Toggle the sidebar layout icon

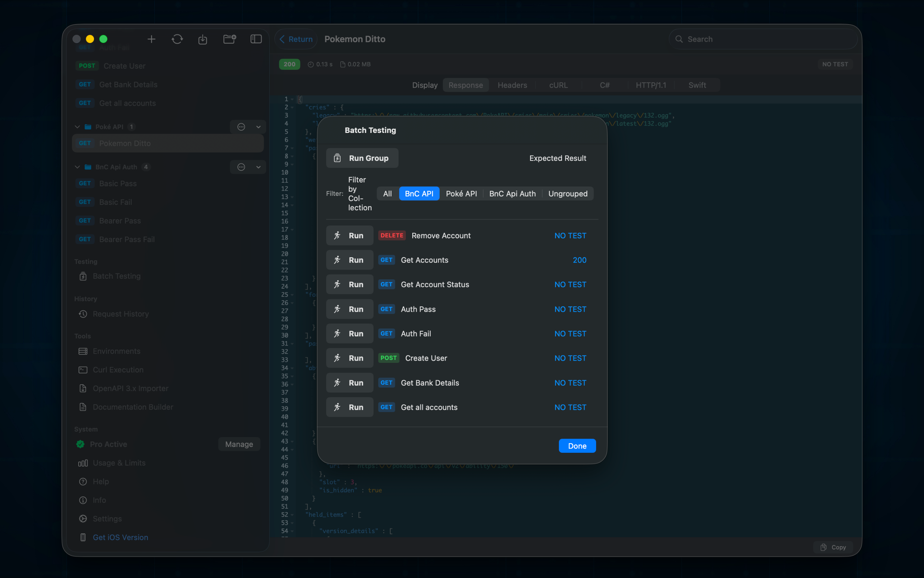pyautogui.click(x=256, y=39)
